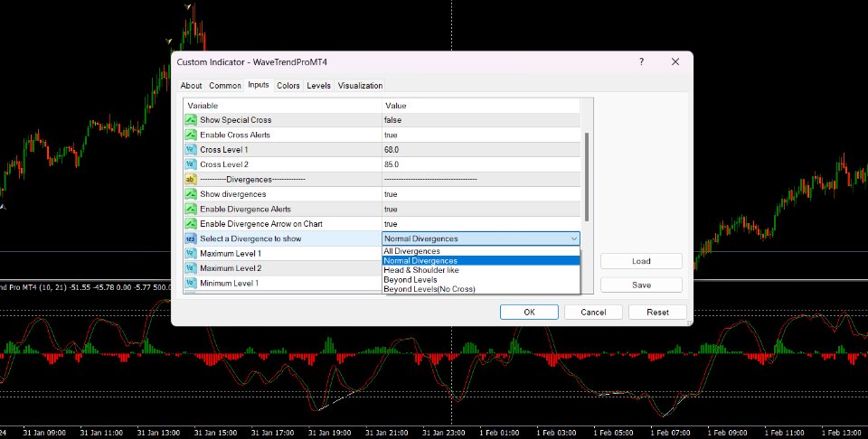The height and width of the screenshot is (439, 868).
Task: Pick Head & Shoulder like option
Action: point(481,270)
